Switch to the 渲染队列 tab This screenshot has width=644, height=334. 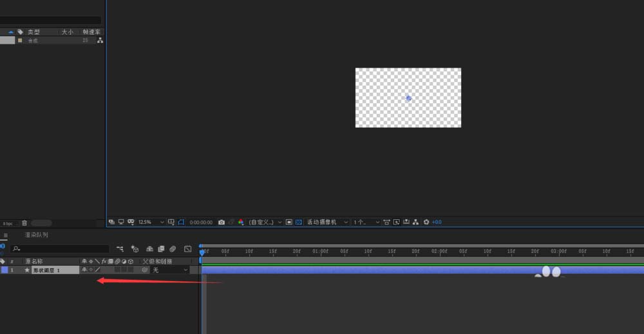(x=36, y=235)
